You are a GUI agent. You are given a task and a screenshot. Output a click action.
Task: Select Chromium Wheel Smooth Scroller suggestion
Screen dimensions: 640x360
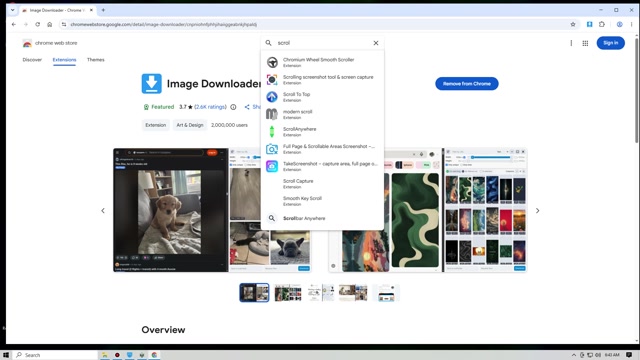pyautogui.click(x=322, y=62)
